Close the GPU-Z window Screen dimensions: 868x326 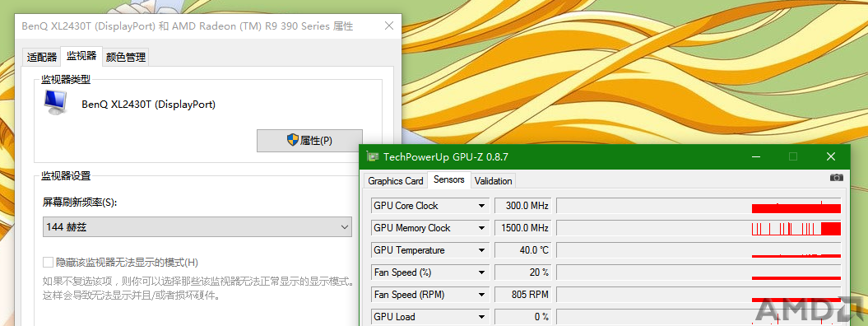point(830,157)
